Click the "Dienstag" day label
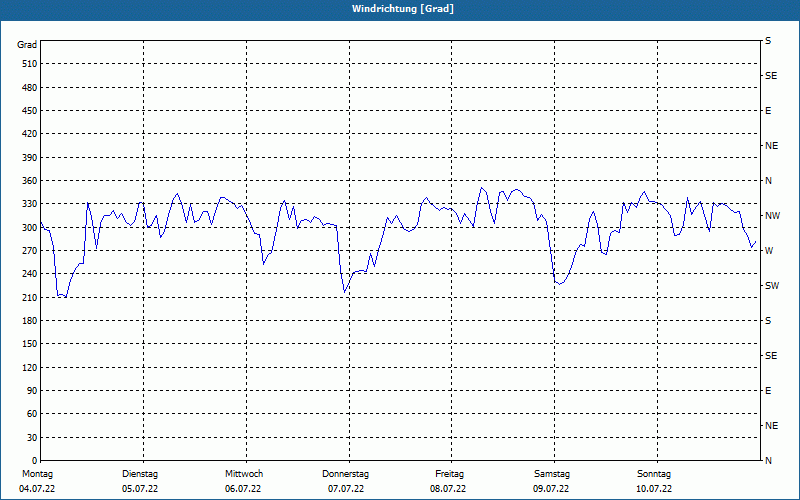 click(140, 474)
